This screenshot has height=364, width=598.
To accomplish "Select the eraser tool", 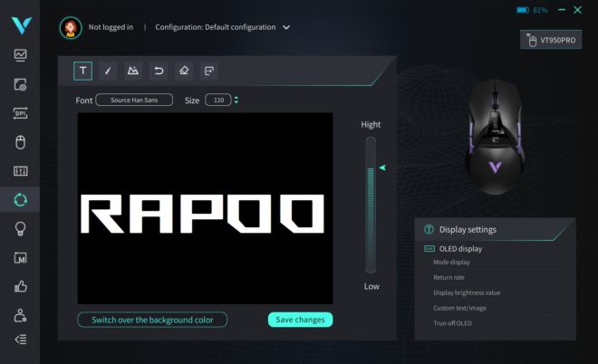I will point(184,71).
